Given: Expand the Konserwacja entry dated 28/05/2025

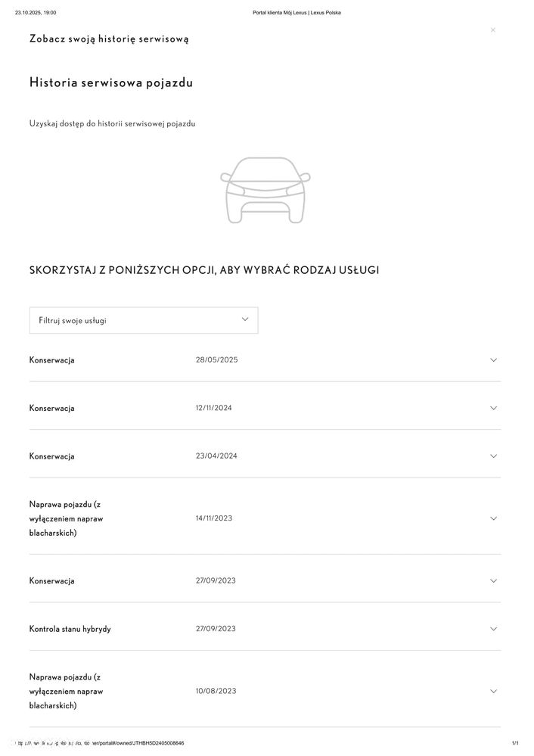Looking at the screenshot, I should tap(493, 359).
